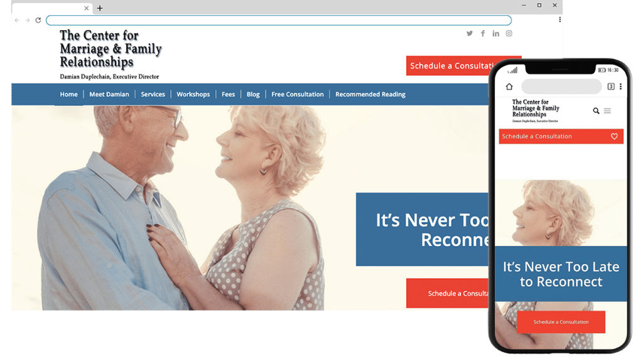The image size is (643, 364).
Task: Open the phone browser tab counter
Action: point(611,87)
